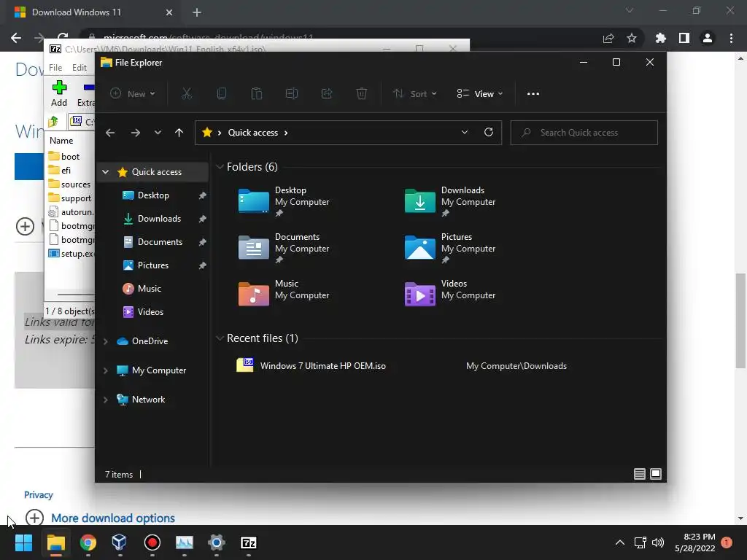The width and height of the screenshot is (747, 560).
Task: Go back with the File Explorer back arrow
Action: [x=110, y=133]
